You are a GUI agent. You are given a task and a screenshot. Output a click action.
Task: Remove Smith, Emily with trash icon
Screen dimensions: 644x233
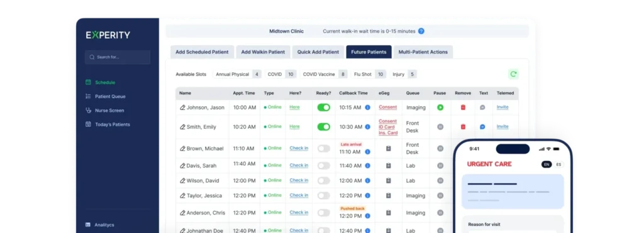[463, 127]
